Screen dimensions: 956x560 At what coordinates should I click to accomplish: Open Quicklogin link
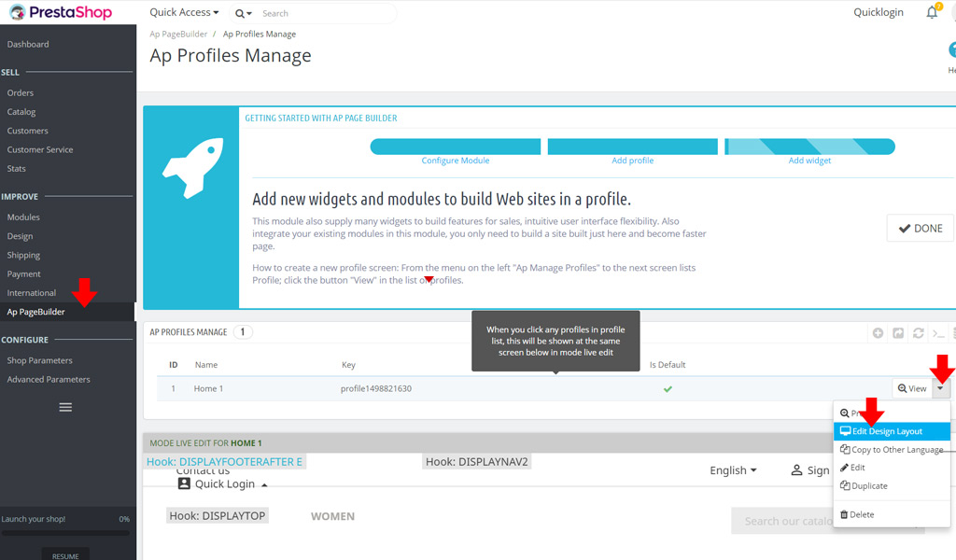pyautogui.click(x=878, y=12)
